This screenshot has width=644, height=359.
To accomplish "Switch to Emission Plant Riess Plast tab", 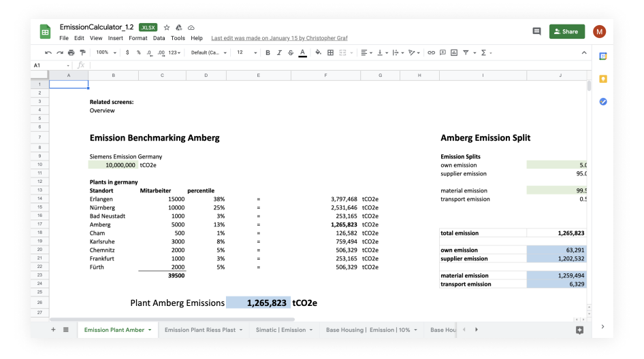I will click(x=204, y=330).
